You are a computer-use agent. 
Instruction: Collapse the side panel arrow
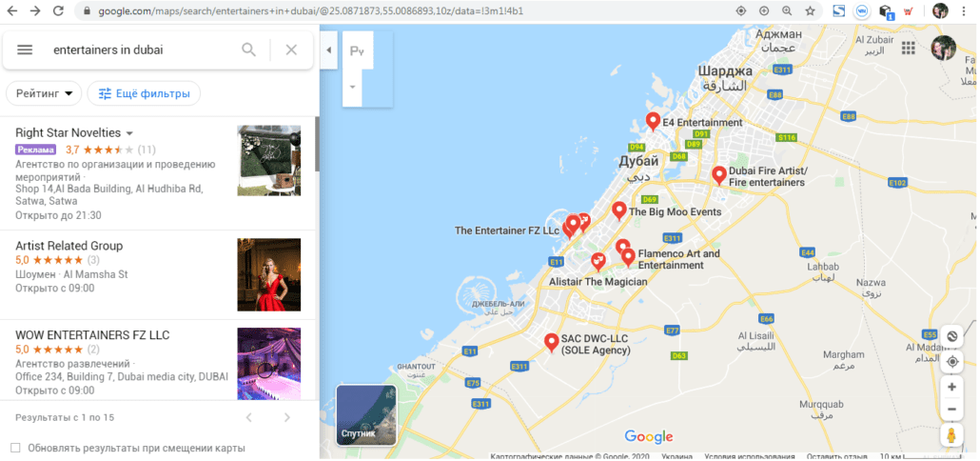pyautogui.click(x=329, y=50)
